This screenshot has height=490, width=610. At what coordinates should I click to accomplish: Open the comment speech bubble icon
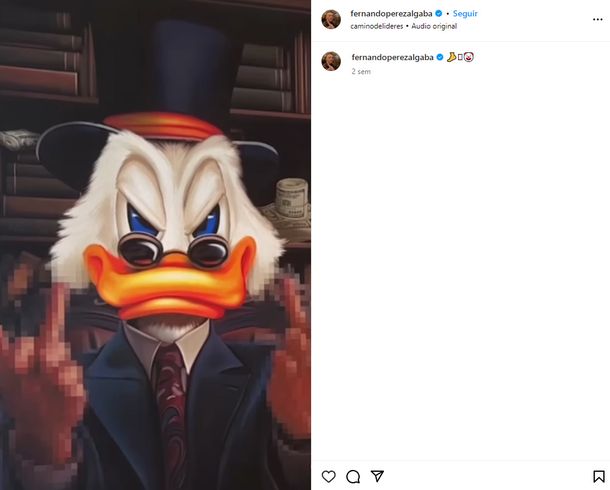pyautogui.click(x=353, y=476)
